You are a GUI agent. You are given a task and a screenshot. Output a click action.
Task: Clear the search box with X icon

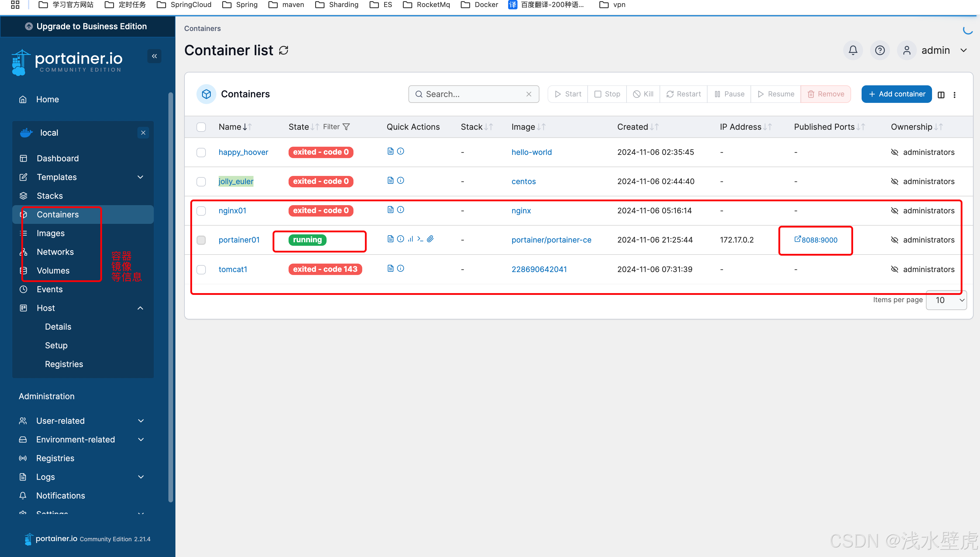coord(529,94)
